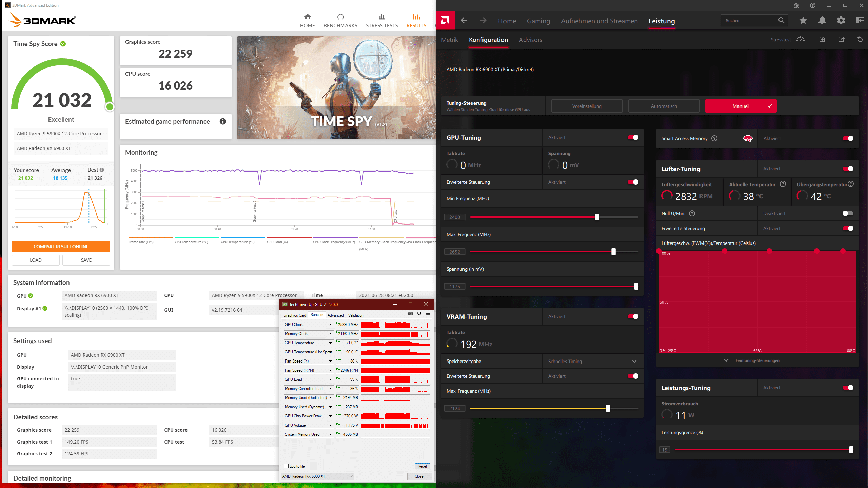
Task: Toggle the Lüfter-Tuning Aktiviert switch
Action: (x=848, y=169)
